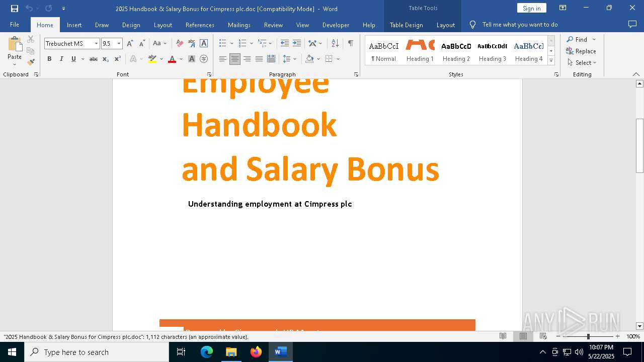The image size is (644, 362).
Task: Open the Select dropdown in Editing
Action: 582,63
